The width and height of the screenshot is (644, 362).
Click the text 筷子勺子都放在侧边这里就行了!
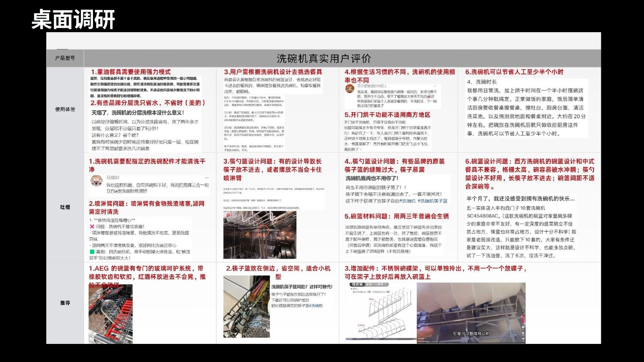pos(299,294)
